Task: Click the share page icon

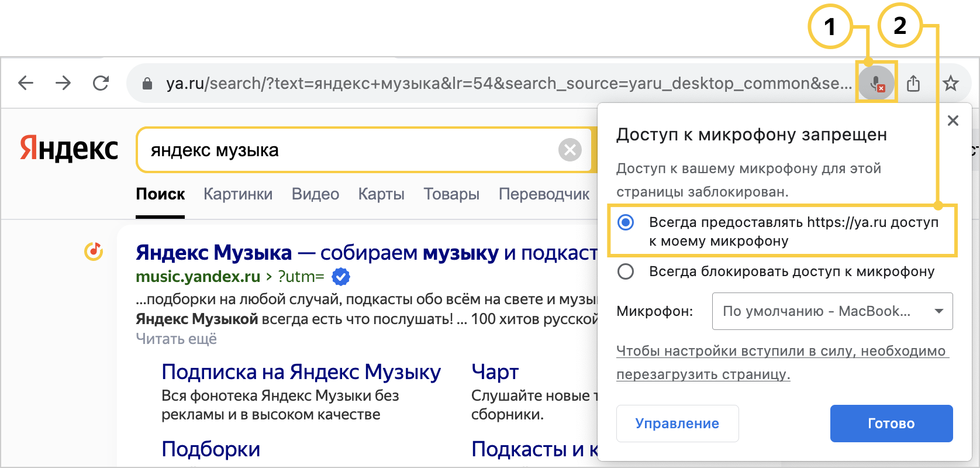Action: pos(913,84)
